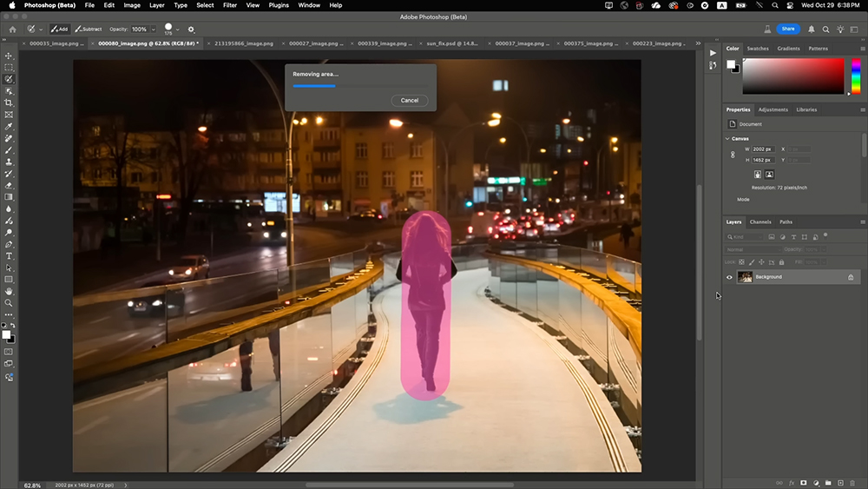Select the Move tool

click(9, 56)
